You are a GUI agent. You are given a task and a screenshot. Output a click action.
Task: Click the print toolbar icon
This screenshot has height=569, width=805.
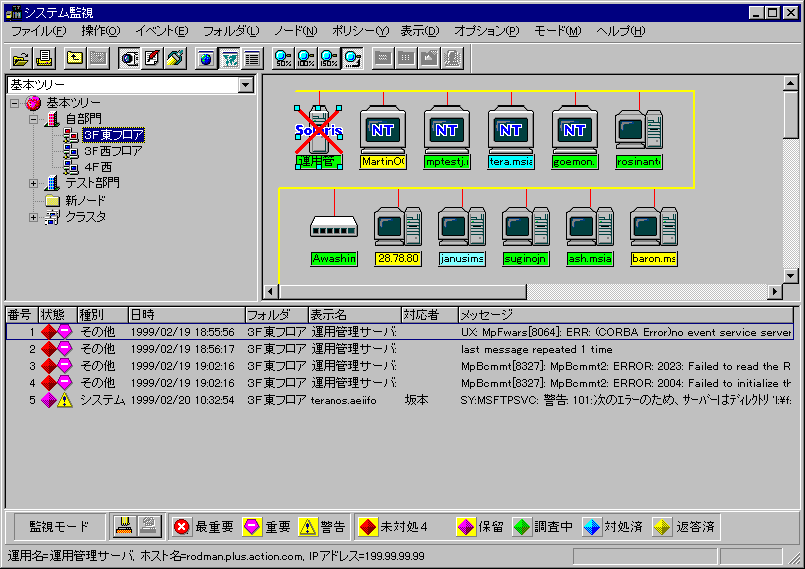44,59
